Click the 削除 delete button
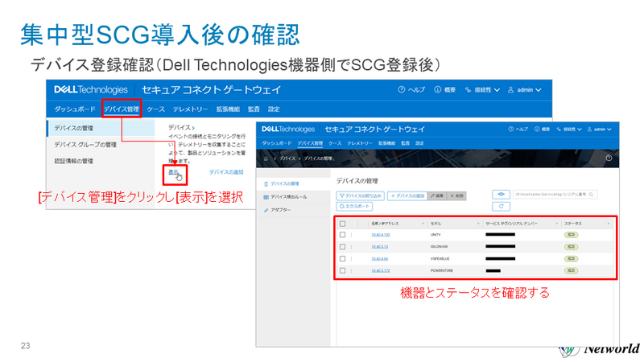 click(456, 195)
